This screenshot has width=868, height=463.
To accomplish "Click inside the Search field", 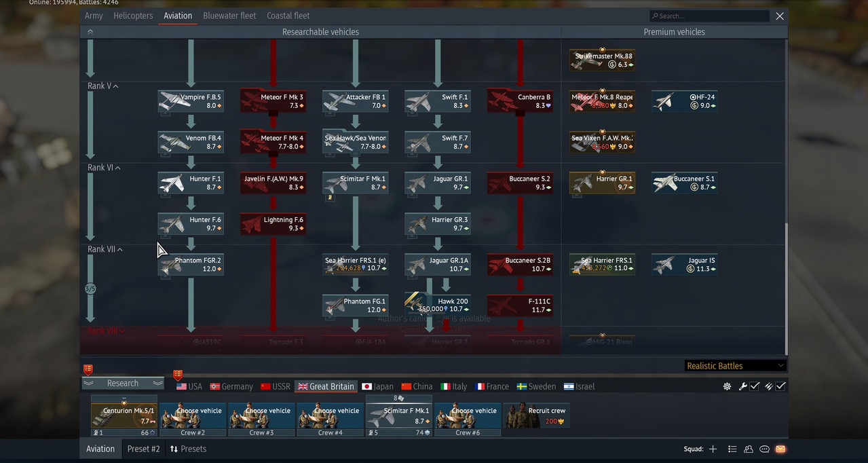I will click(x=709, y=16).
